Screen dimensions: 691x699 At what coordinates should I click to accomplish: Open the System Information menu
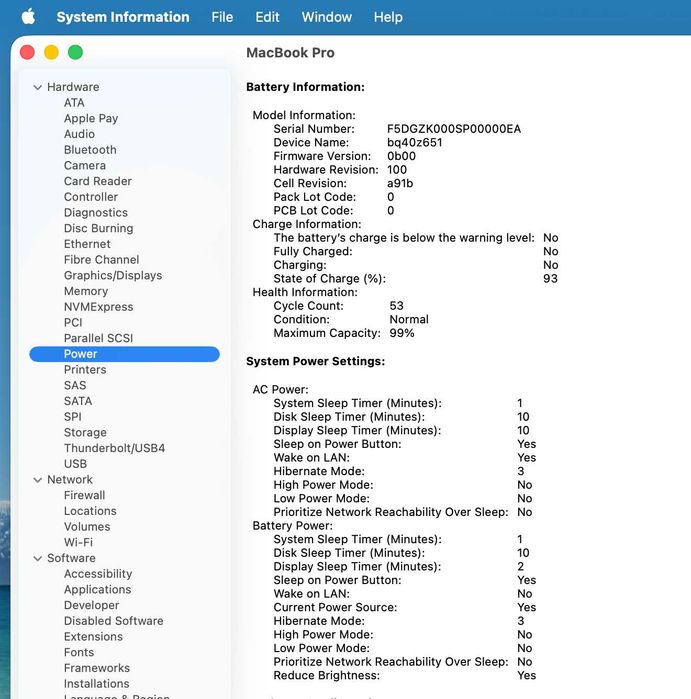tap(123, 17)
